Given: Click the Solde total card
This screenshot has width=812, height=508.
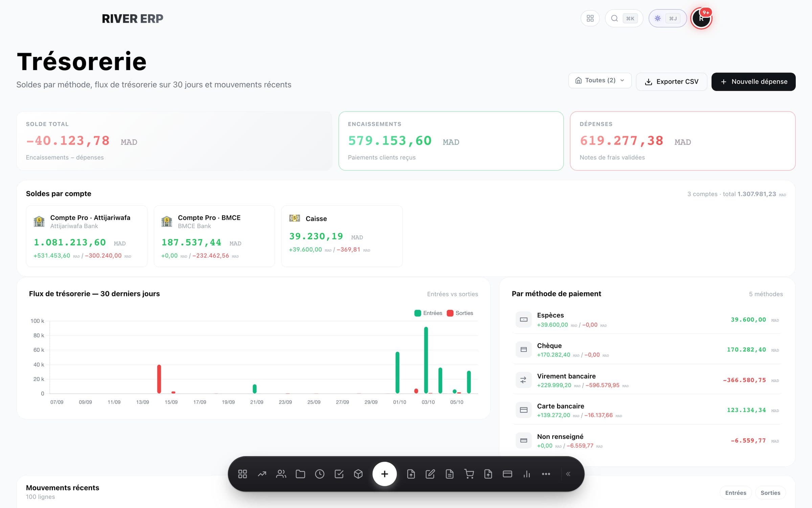Looking at the screenshot, I should [x=174, y=141].
